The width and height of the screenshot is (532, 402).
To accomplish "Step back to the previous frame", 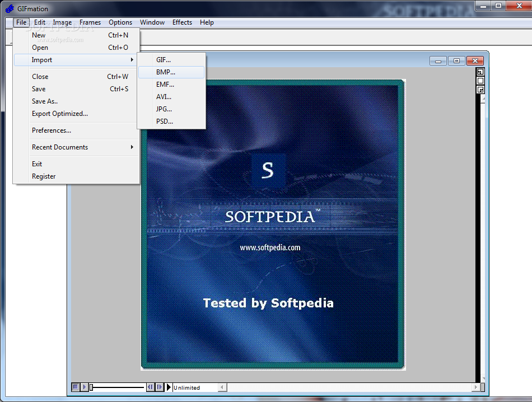I will [150, 387].
